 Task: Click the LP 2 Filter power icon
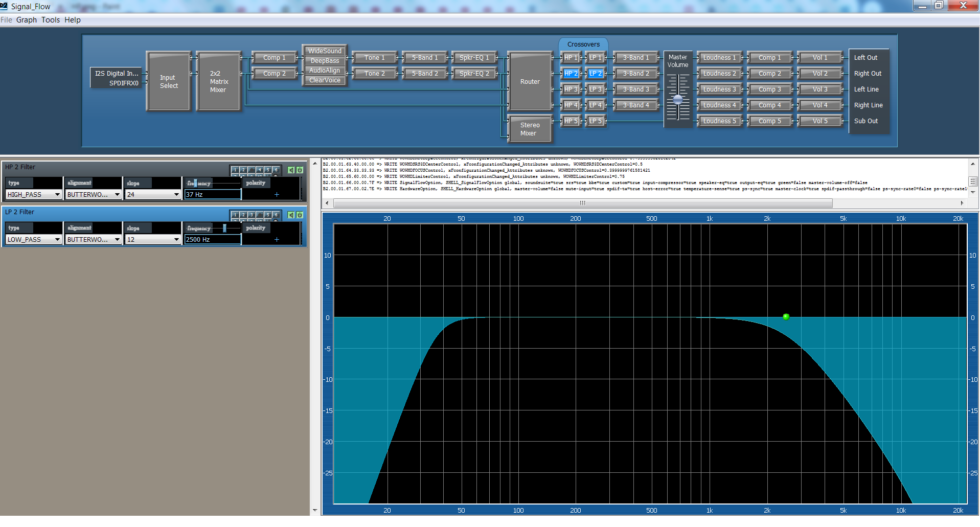(300, 215)
